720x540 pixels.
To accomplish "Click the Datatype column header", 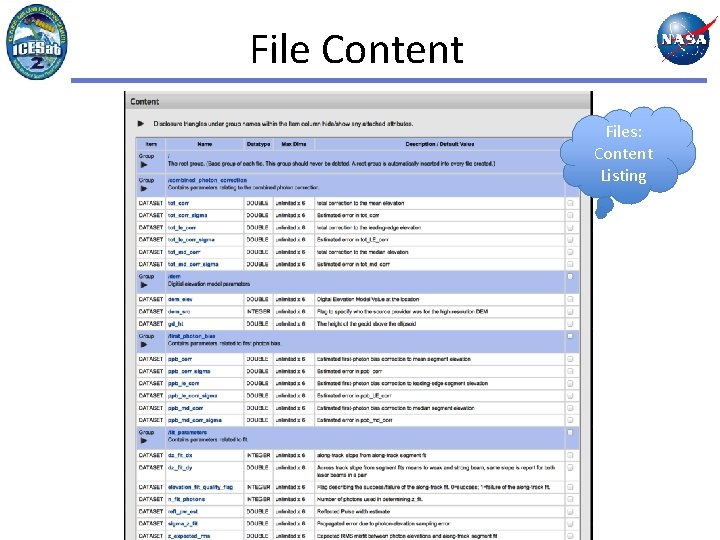I will pos(259,144).
